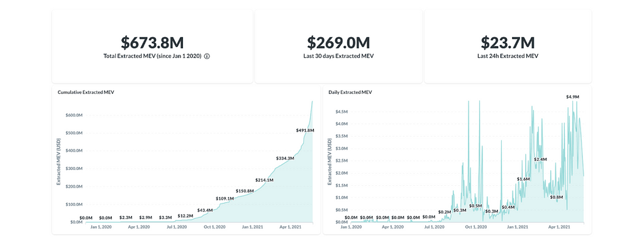This screenshot has width=644, height=245.
Task: Click Apr 1, 2021 on cumulative chart axis
Action: click(291, 227)
